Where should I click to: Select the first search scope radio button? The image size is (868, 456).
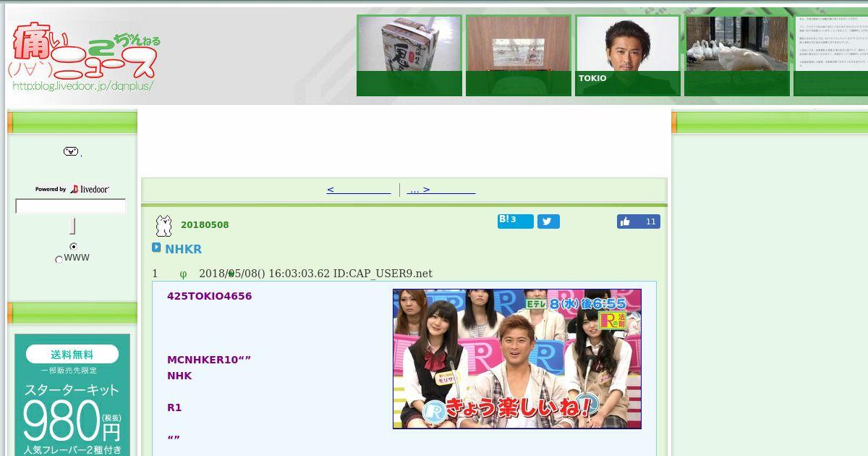tap(73, 247)
